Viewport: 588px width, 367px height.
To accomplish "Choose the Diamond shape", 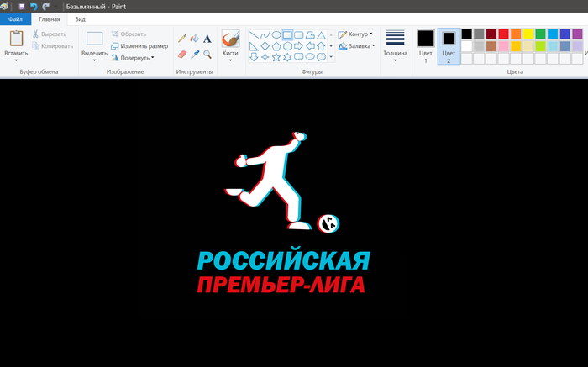I will tap(265, 46).
